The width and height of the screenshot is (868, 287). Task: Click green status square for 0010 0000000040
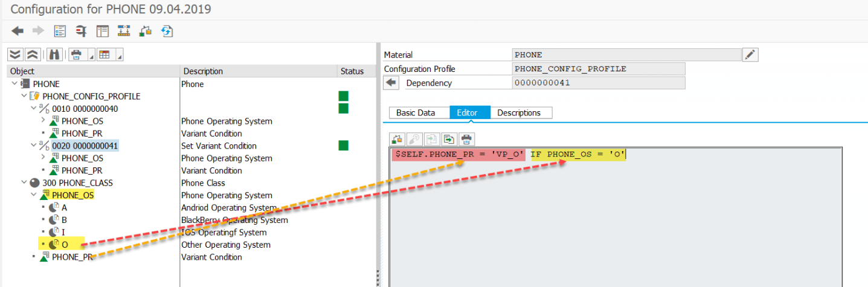[x=343, y=109]
